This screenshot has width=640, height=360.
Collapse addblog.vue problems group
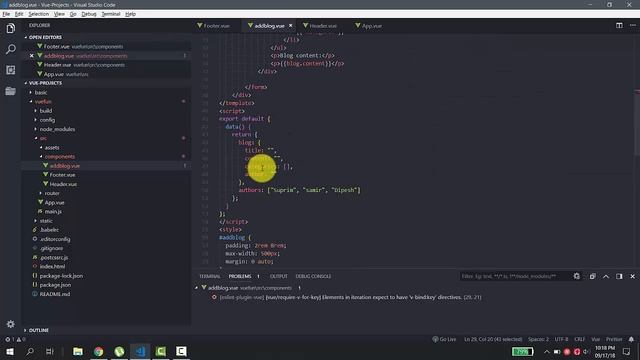point(197,288)
